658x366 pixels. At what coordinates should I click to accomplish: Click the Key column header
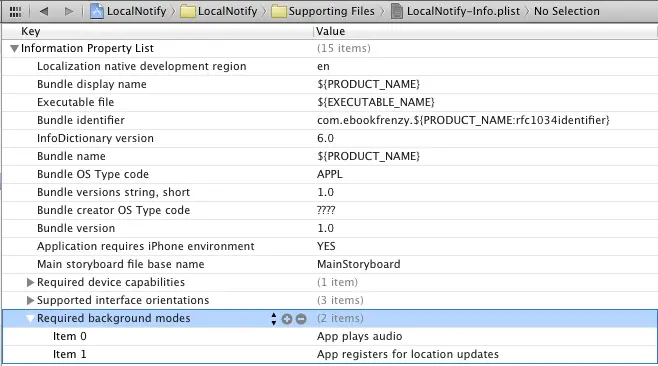tap(31, 31)
